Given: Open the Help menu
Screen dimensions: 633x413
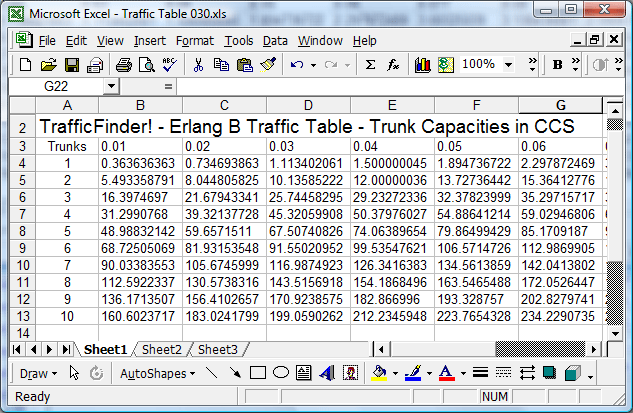Looking at the screenshot, I should click(365, 41).
